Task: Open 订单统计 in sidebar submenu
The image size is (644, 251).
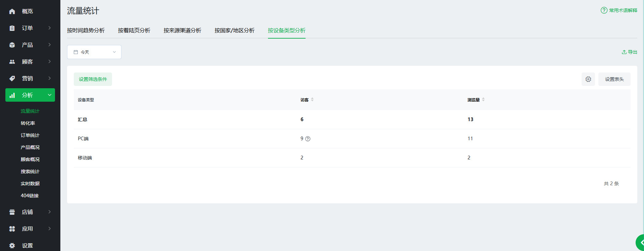Action: [x=30, y=135]
